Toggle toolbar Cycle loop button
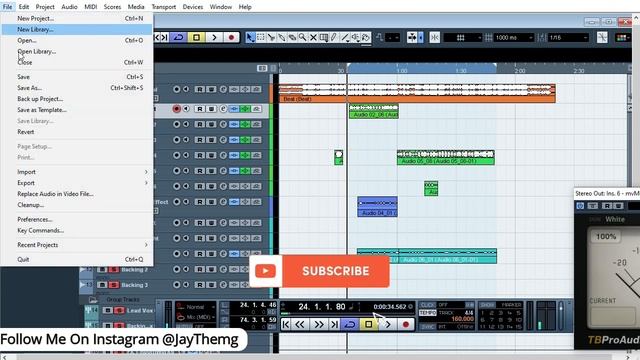Screen dimensions: 640x360 pyautogui.click(x=178, y=38)
